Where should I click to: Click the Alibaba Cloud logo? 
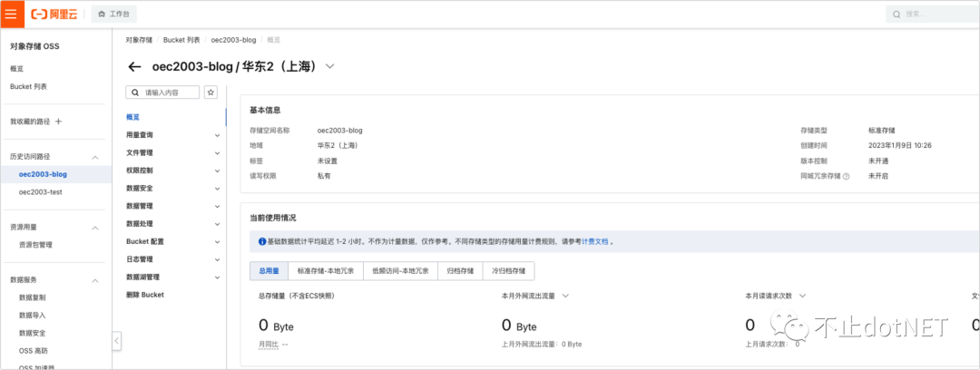coord(54,14)
